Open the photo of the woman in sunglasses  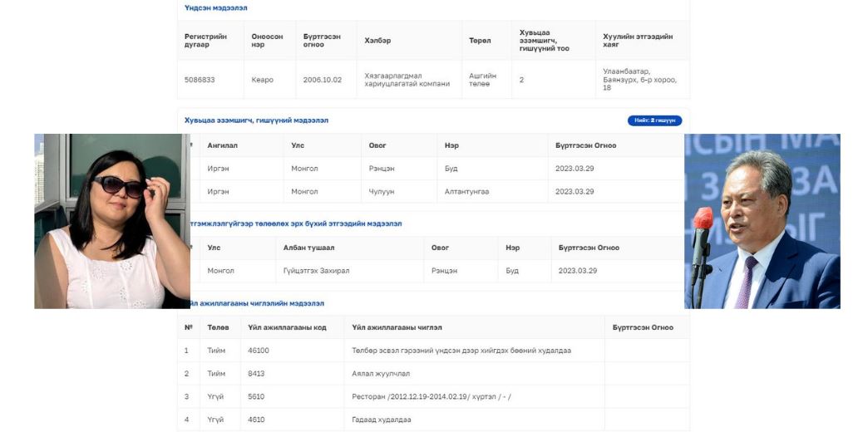coord(112,221)
